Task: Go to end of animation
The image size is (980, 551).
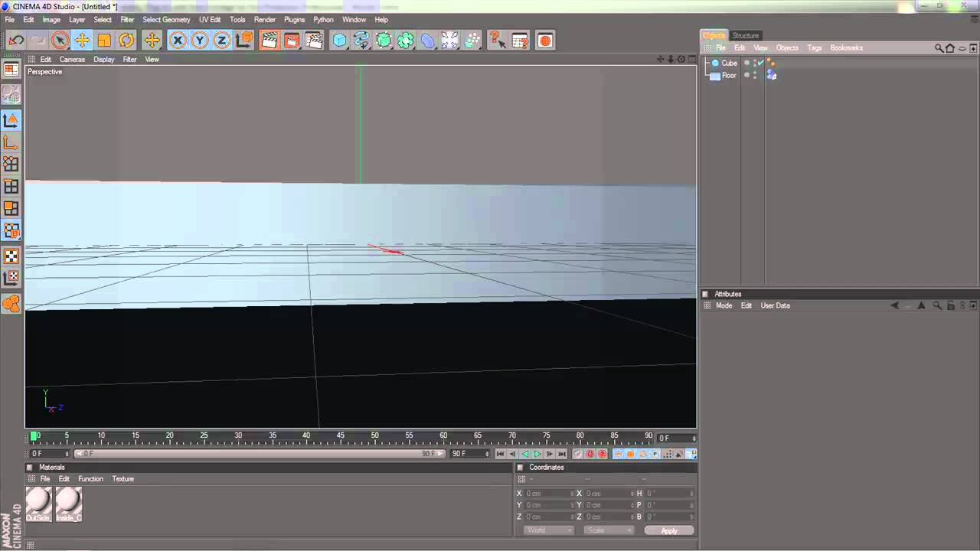Action: [x=563, y=455]
